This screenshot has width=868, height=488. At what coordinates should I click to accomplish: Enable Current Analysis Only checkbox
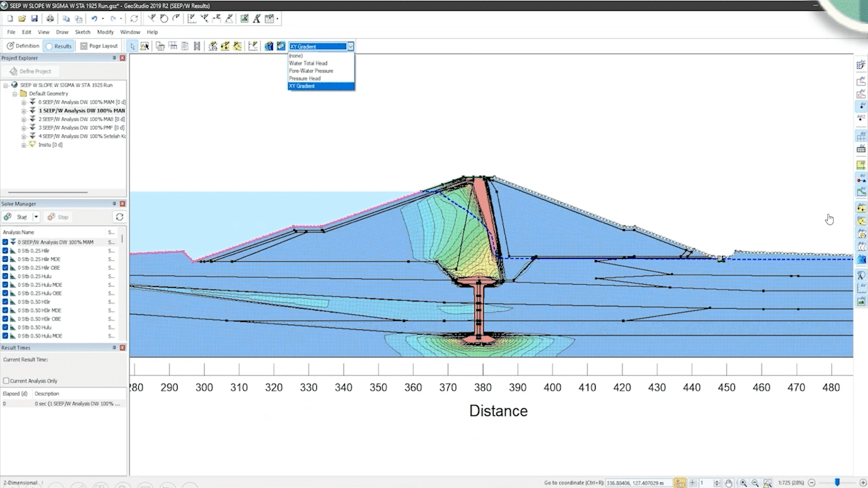pos(6,381)
